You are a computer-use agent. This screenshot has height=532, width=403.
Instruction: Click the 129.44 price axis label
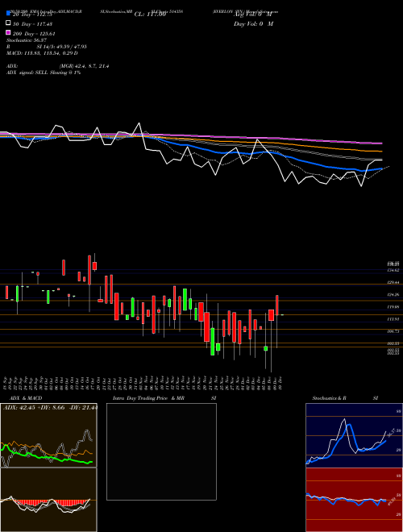pyautogui.click(x=394, y=282)
